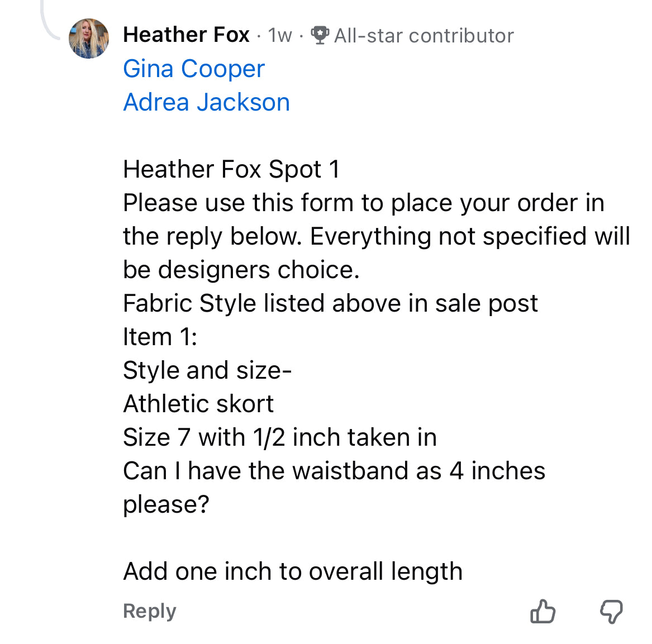Image resolution: width=652 pixels, height=644 pixels.
Task: Open Heather Fox's profile picture
Action: point(89,39)
